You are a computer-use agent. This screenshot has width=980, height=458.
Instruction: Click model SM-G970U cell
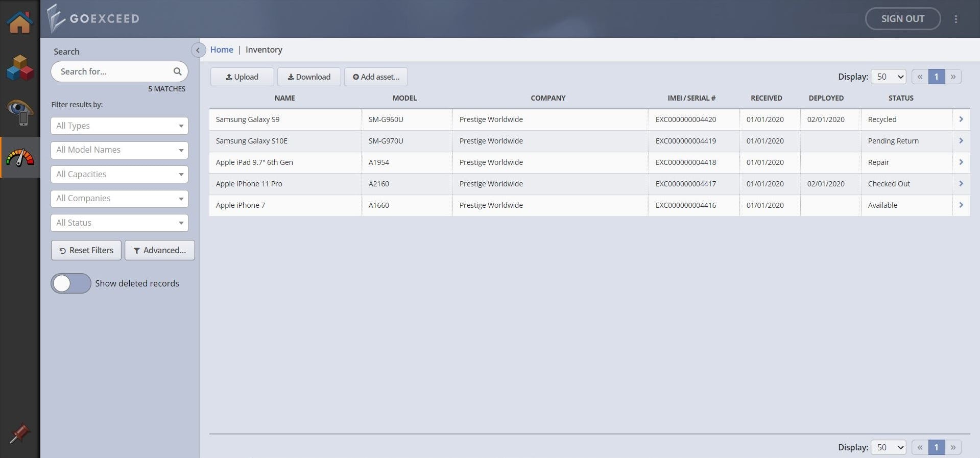point(407,140)
